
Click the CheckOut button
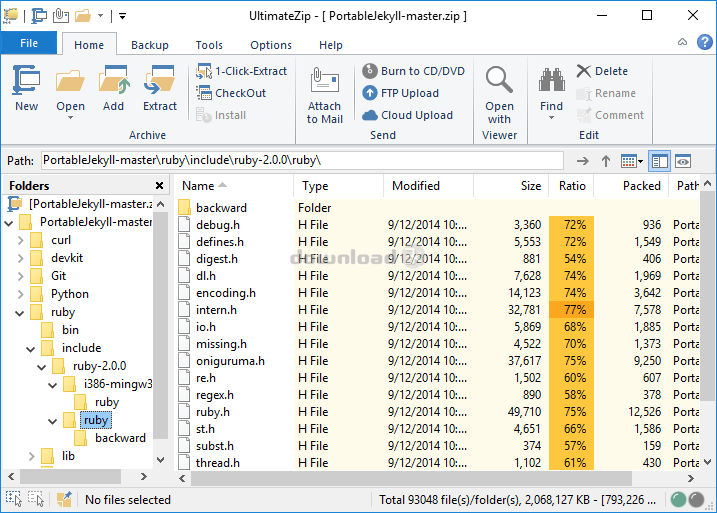pos(240,93)
